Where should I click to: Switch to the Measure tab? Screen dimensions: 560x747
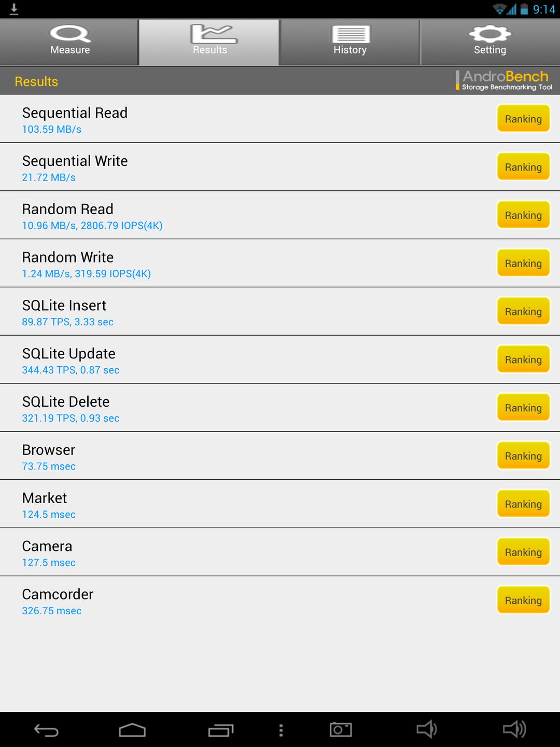coord(70,41)
